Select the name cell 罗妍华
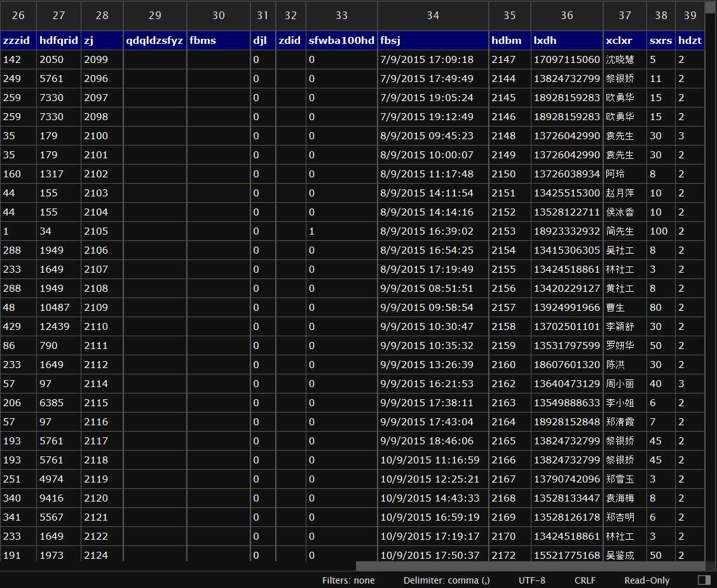The image size is (717, 588). [625, 346]
